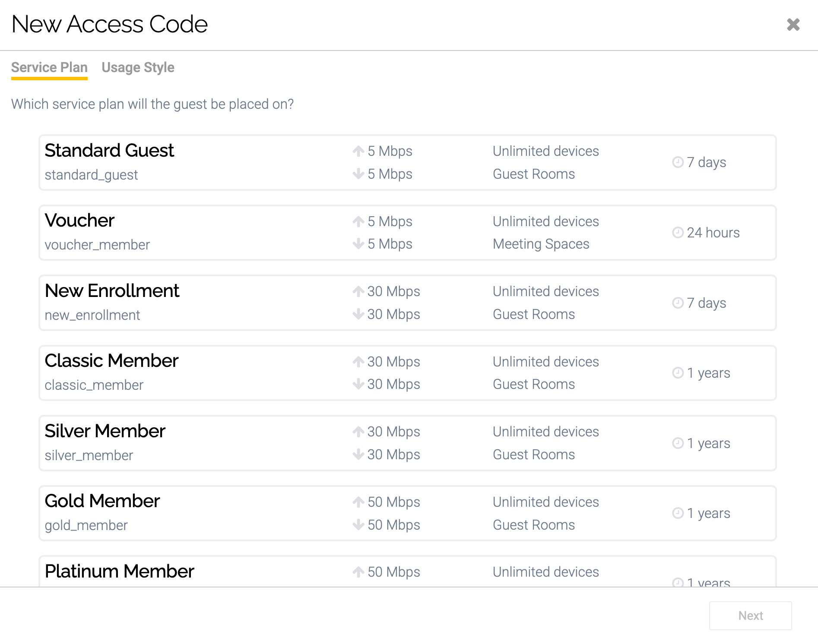
Task: Click download arrow icon on Silver Member
Action: tap(358, 455)
